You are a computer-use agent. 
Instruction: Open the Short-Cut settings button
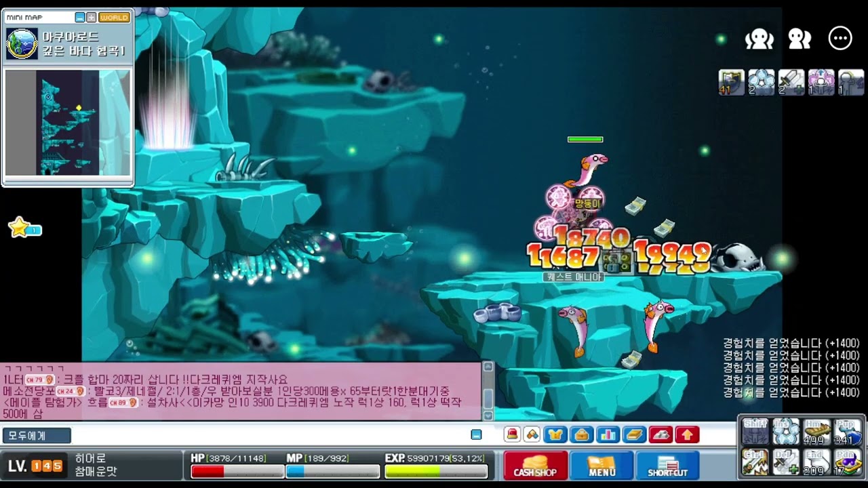click(668, 465)
